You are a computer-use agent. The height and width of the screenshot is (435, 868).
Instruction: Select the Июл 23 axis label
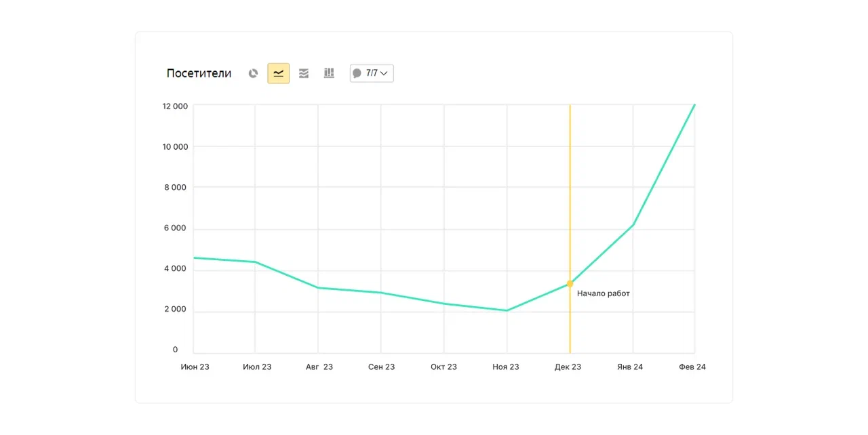[x=257, y=367]
